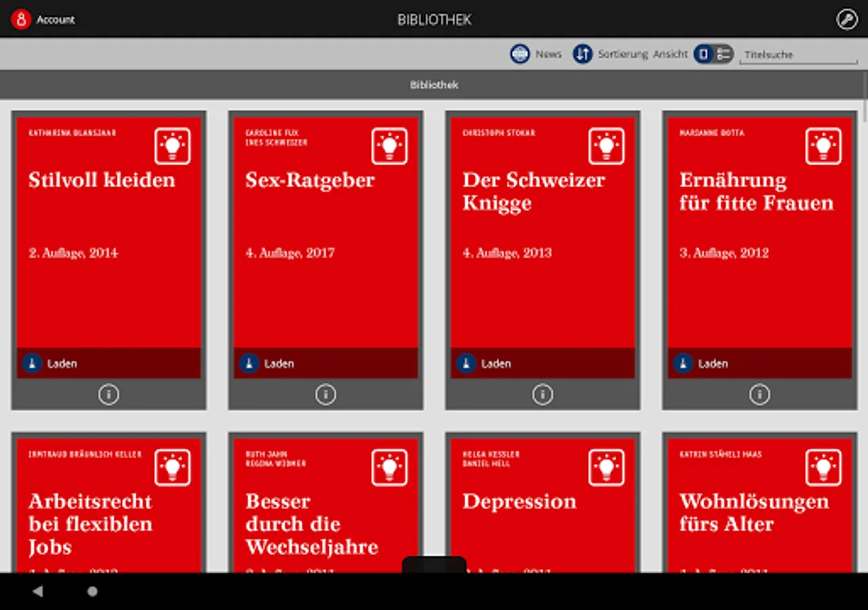Click lightbulb badge on Wohnlösungen fürs Alter
The height and width of the screenshot is (610, 868).
(823, 467)
